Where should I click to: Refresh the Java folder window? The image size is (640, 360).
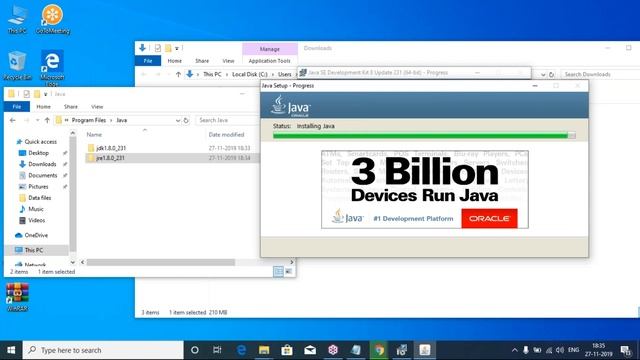pyautogui.click(x=186, y=120)
